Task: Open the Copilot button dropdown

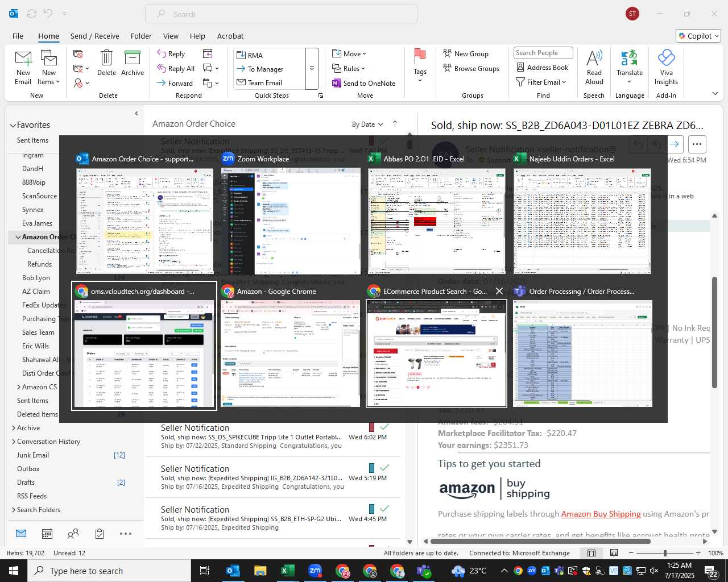Action: 698,36
